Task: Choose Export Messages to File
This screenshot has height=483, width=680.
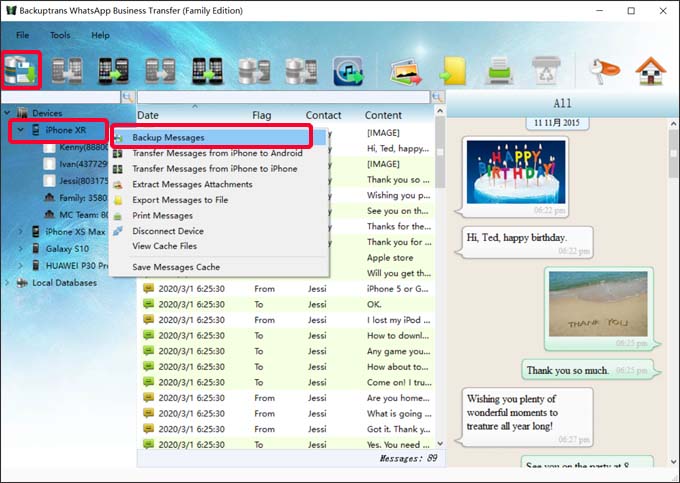Action: 218,200
